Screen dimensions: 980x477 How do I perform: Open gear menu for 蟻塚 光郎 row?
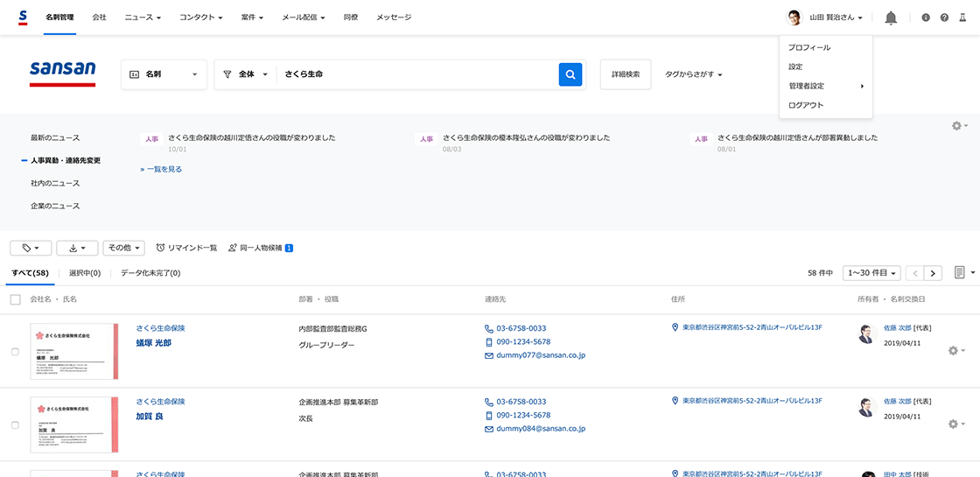click(x=956, y=351)
